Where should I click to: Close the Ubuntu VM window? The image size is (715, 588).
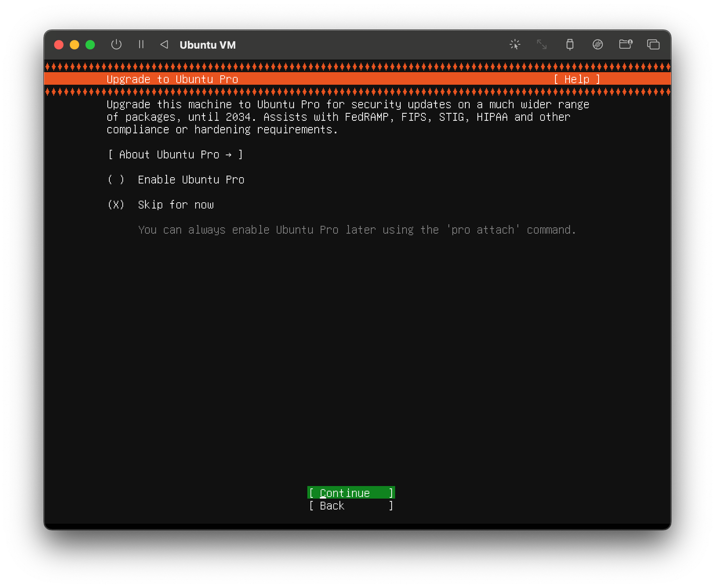click(59, 45)
